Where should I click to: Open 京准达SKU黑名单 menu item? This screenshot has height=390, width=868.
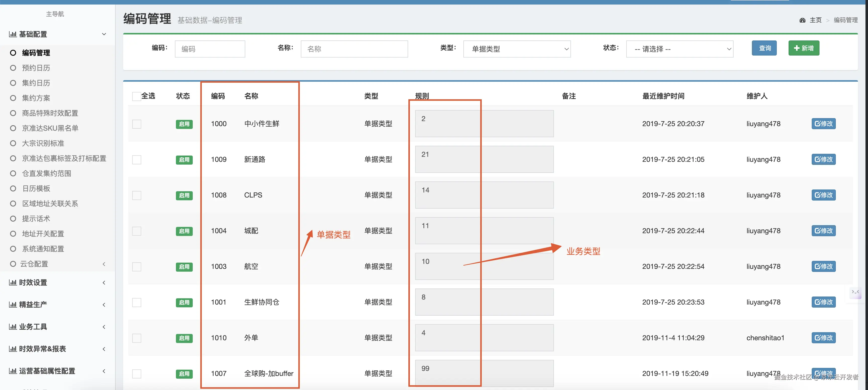(x=50, y=128)
